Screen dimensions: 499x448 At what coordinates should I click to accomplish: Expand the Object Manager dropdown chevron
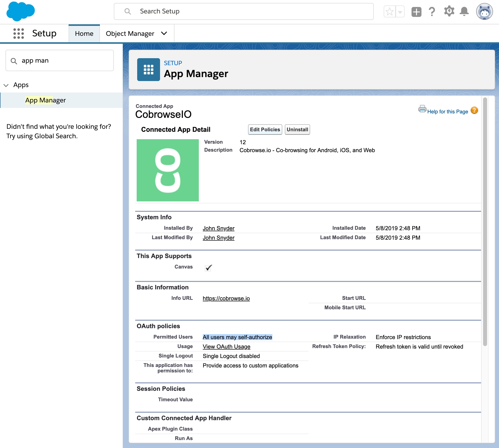click(164, 33)
